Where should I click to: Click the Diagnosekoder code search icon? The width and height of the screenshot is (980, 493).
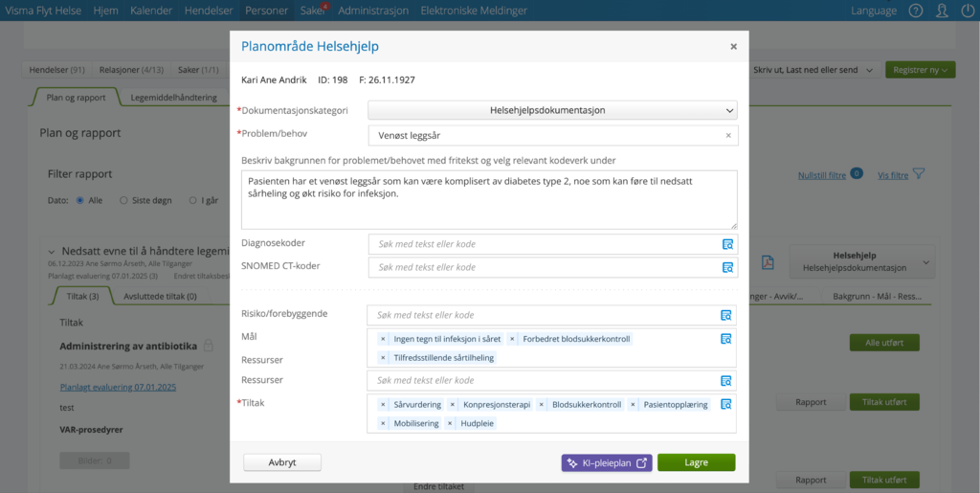tap(726, 244)
